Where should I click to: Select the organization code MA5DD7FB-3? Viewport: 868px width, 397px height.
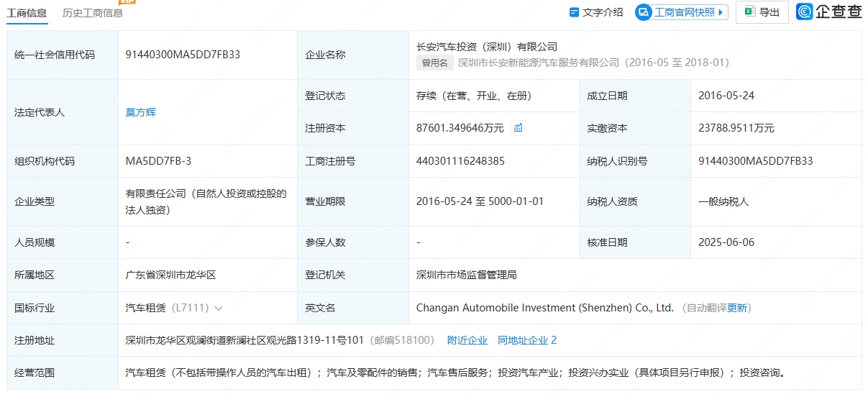coord(158,161)
